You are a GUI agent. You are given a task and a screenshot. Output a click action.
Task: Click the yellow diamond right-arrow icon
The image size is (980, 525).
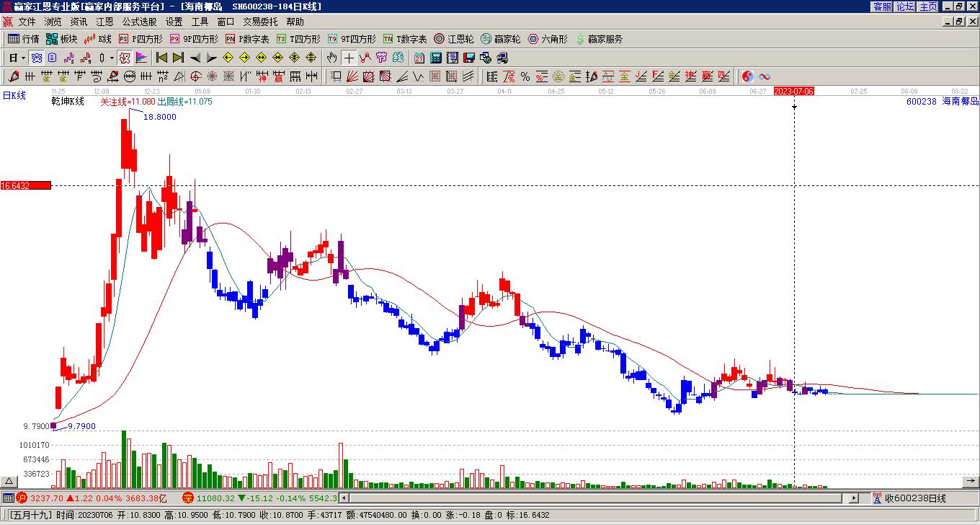pos(244,58)
